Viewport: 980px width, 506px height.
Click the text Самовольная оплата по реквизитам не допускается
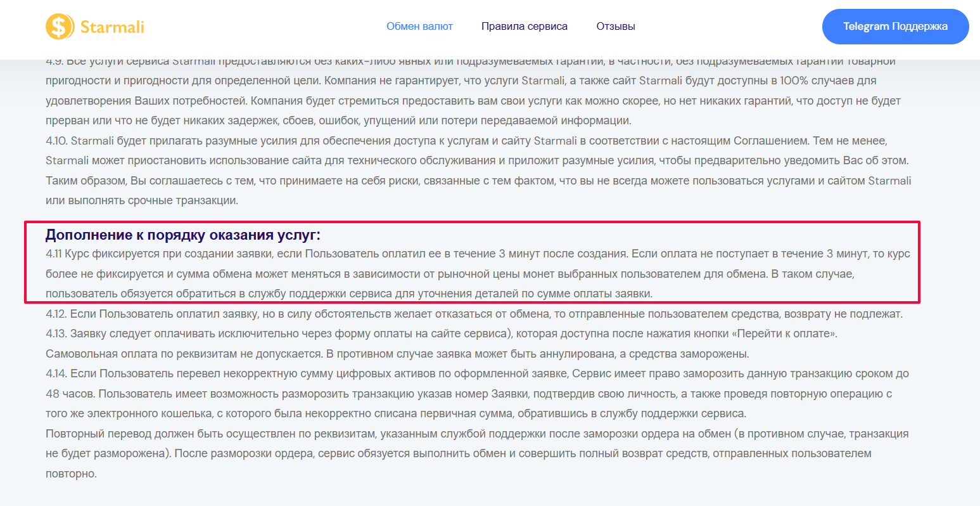point(184,354)
